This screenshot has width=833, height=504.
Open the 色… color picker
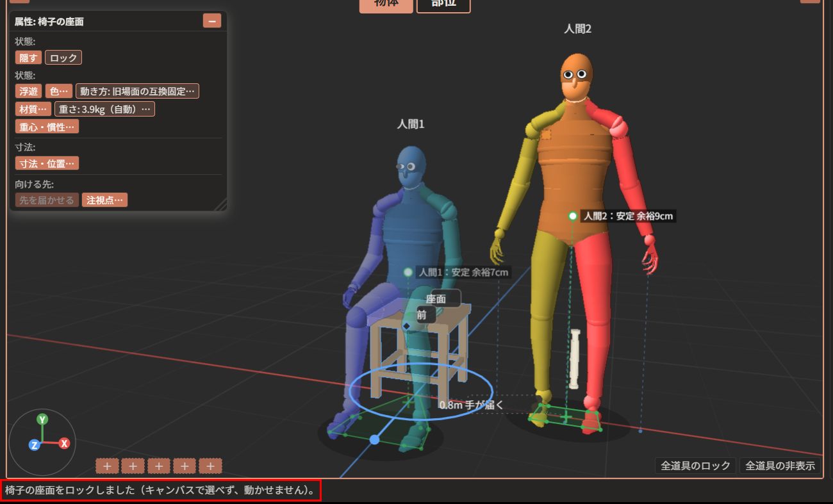(x=59, y=92)
